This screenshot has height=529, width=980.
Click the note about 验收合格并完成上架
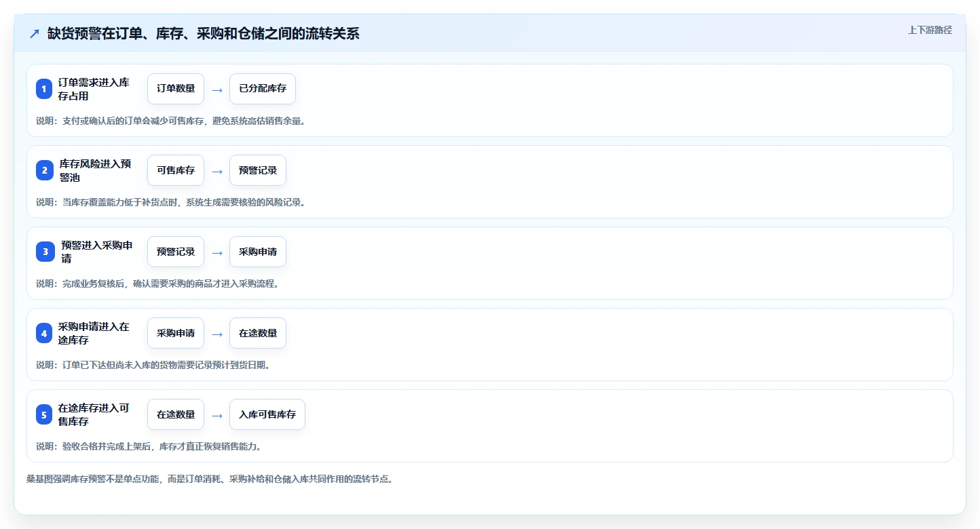[x=149, y=446]
